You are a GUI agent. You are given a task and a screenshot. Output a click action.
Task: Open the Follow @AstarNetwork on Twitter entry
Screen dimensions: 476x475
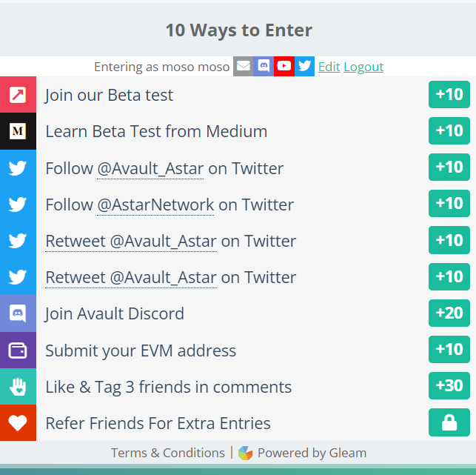tap(238, 205)
